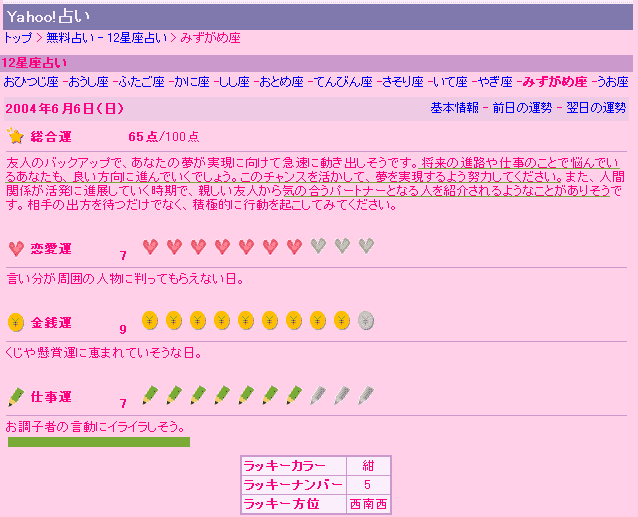Click the work score number 7
The height and width of the screenshot is (517, 638).
coord(123,404)
